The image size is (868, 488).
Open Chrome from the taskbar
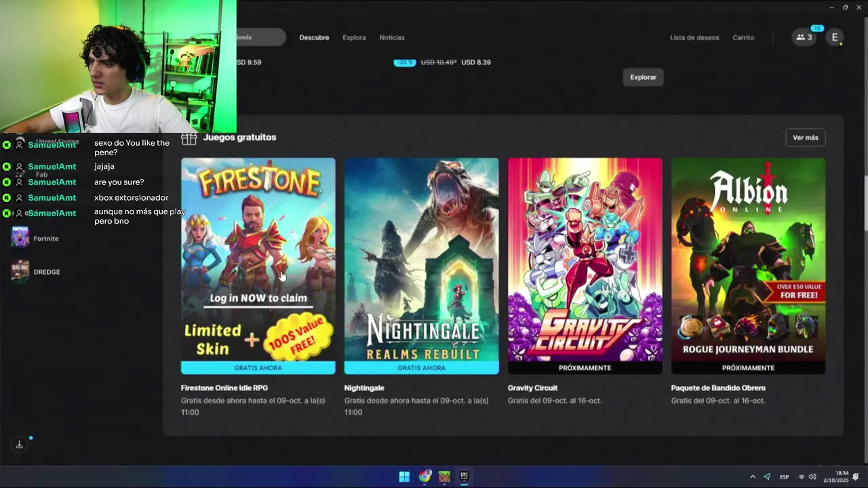click(425, 476)
